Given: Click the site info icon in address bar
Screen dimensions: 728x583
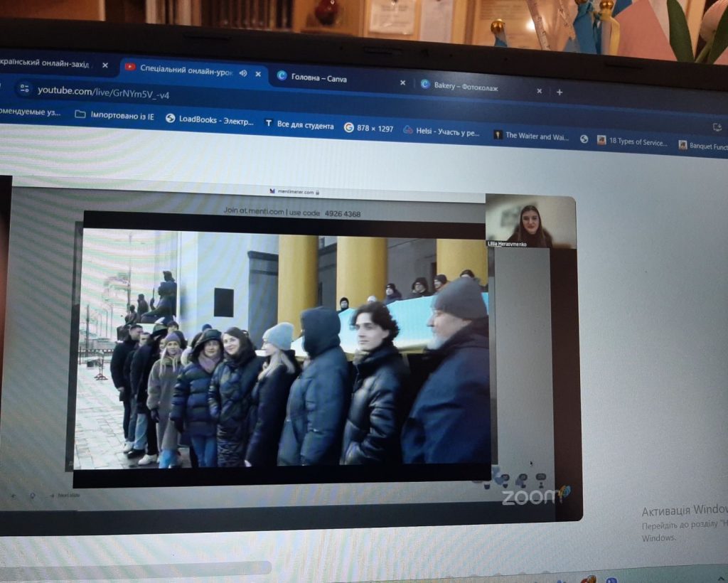Looking at the screenshot, I should (x=25, y=89).
